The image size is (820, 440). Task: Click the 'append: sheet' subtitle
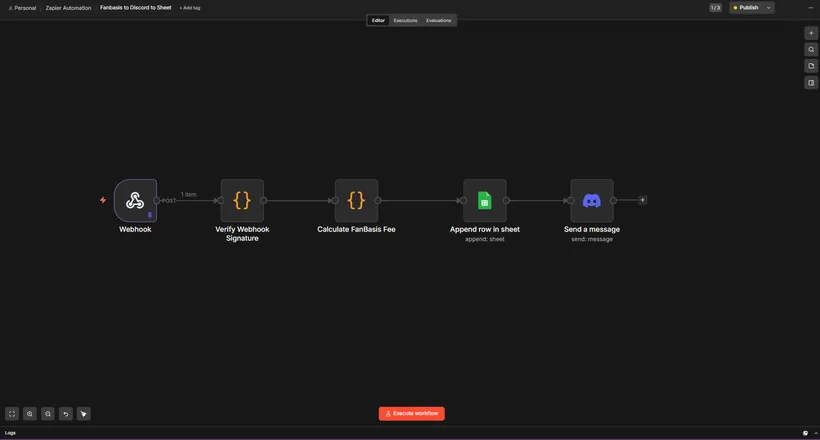(485, 239)
